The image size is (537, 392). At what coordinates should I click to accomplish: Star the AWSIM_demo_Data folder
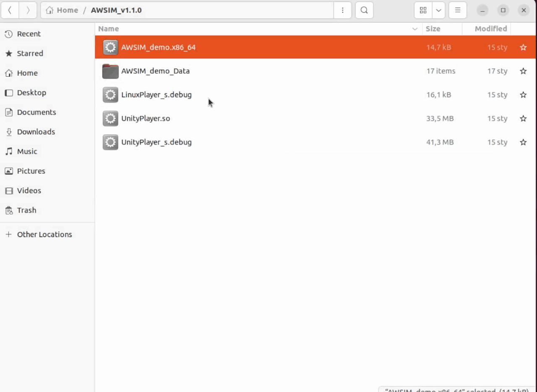(x=523, y=71)
